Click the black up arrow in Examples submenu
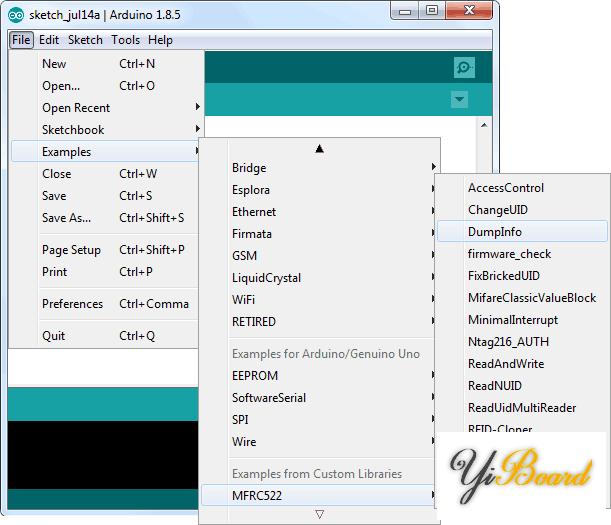Image resolution: width=611 pixels, height=525 pixels. coord(320,148)
